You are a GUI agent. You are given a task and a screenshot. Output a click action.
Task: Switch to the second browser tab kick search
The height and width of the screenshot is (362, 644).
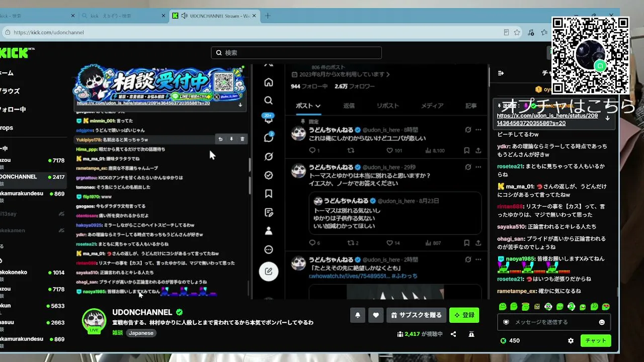(123, 16)
